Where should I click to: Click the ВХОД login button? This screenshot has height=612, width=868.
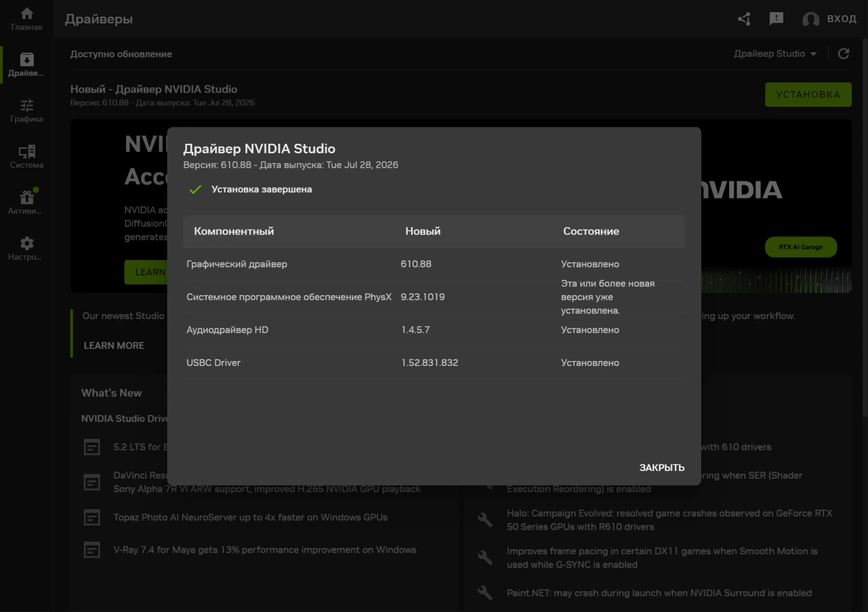pos(842,19)
